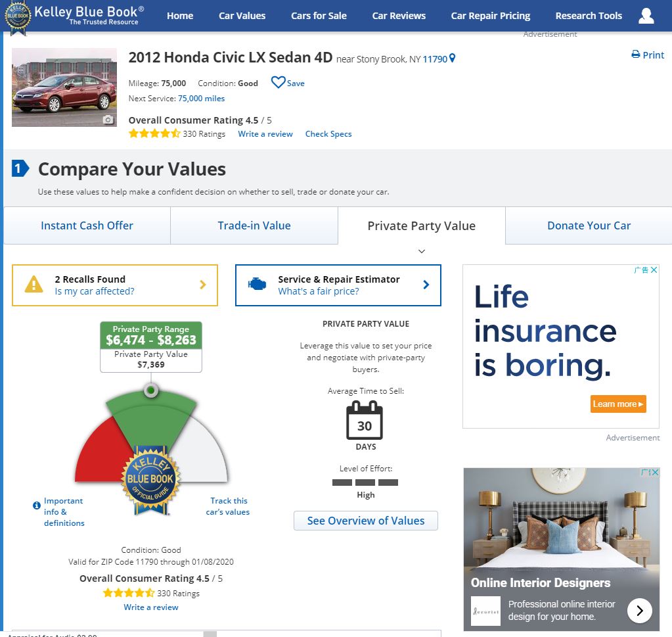Open the Check Specs link

pyautogui.click(x=328, y=134)
